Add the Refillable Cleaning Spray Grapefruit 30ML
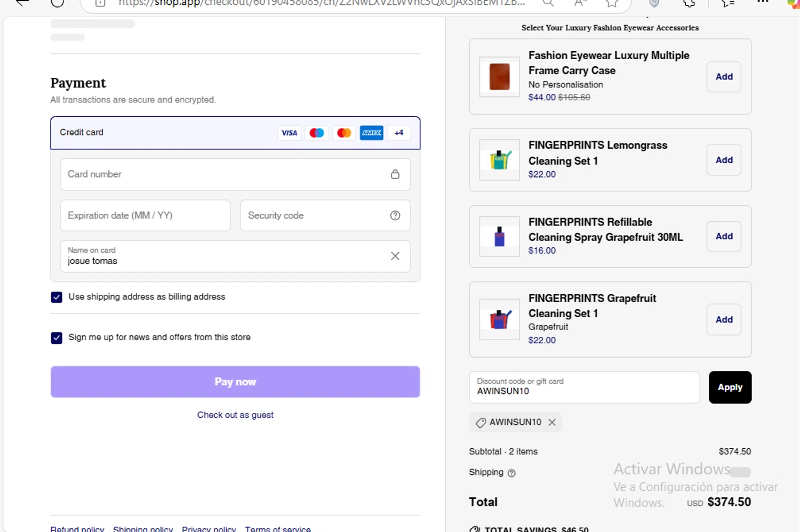Viewport: 800px width, 532px height. [x=724, y=236]
